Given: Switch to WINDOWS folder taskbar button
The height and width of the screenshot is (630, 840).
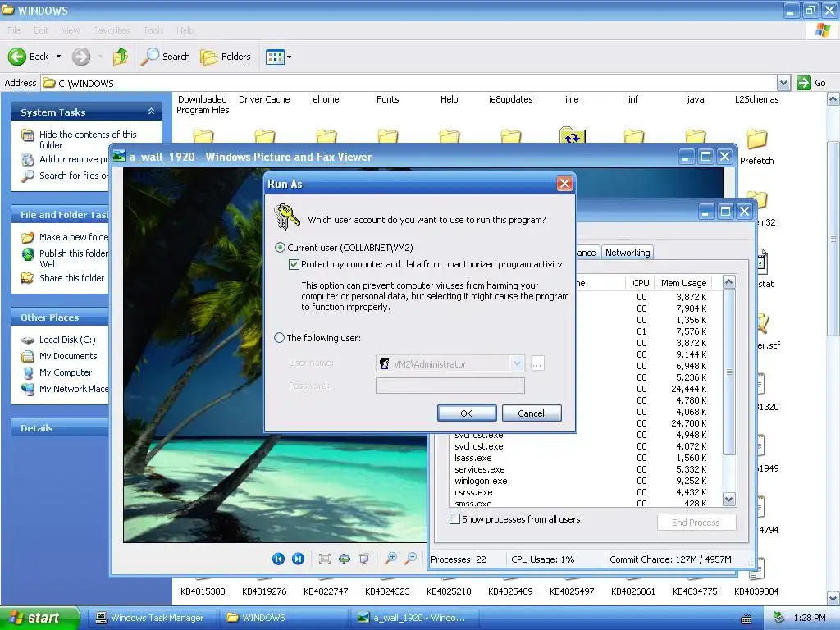Looking at the screenshot, I should (282, 618).
